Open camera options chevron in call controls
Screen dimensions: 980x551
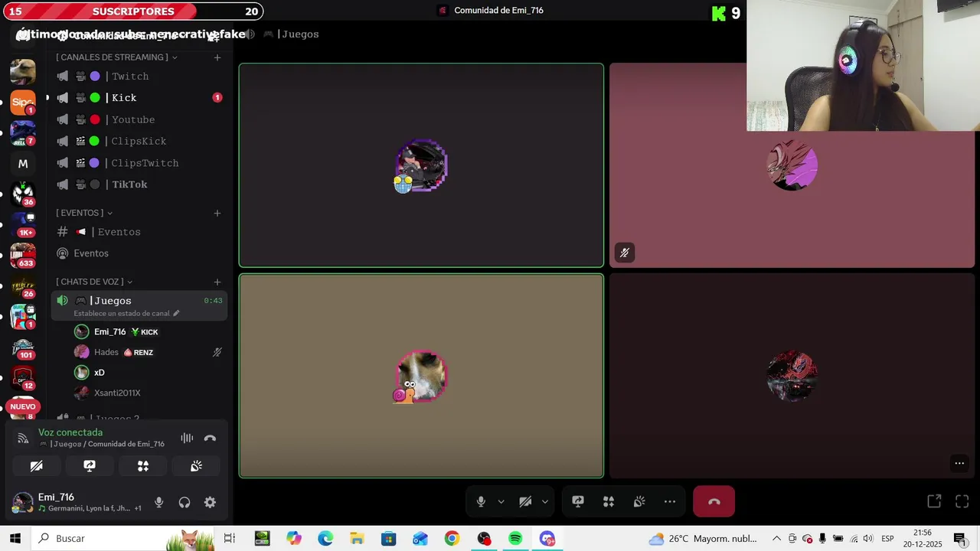point(545,502)
